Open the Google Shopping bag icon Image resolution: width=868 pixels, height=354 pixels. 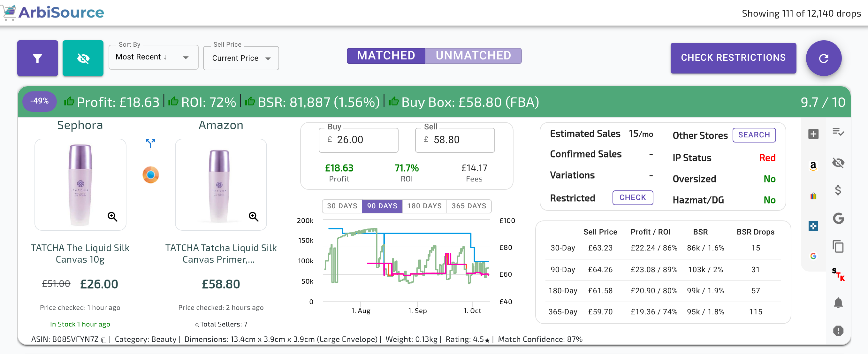point(813,196)
